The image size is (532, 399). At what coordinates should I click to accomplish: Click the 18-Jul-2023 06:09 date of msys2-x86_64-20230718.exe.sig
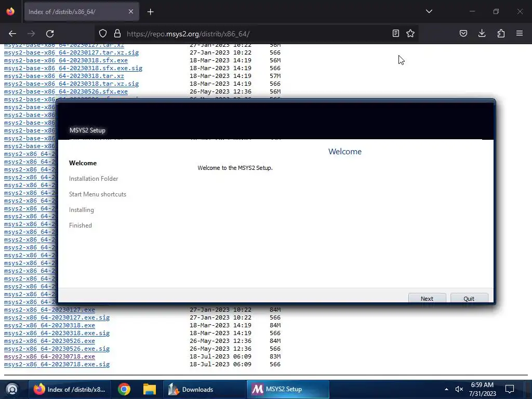(x=220, y=364)
